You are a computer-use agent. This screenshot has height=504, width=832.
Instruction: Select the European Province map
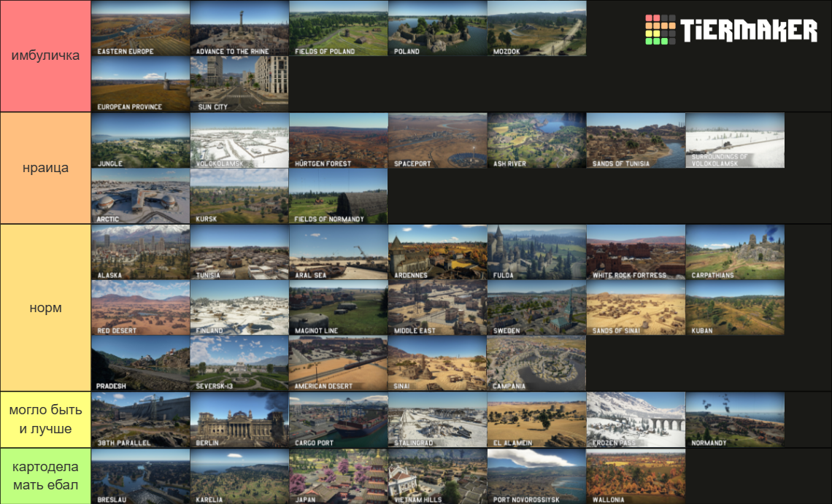tap(141, 84)
